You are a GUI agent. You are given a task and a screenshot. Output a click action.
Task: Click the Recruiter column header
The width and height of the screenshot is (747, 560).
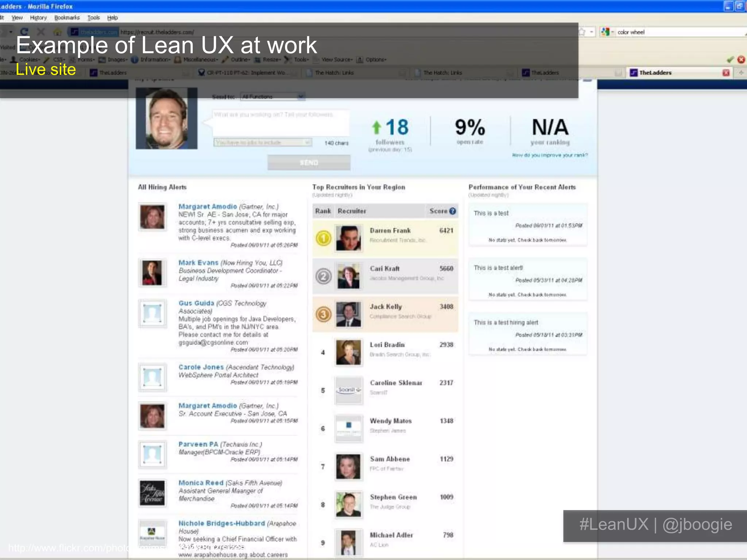click(x=352, y=211)
